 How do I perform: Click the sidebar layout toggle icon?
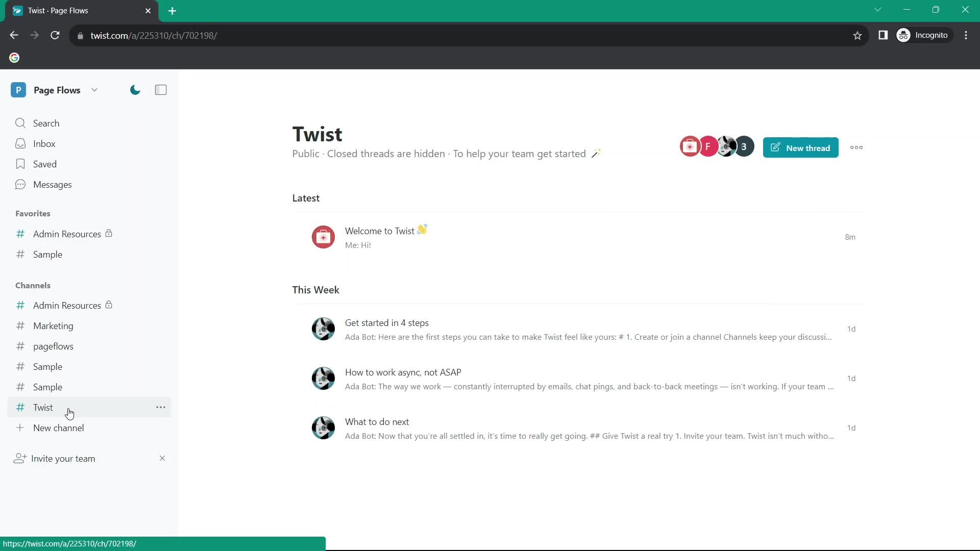pyautogui.click(x=160, y=89)
